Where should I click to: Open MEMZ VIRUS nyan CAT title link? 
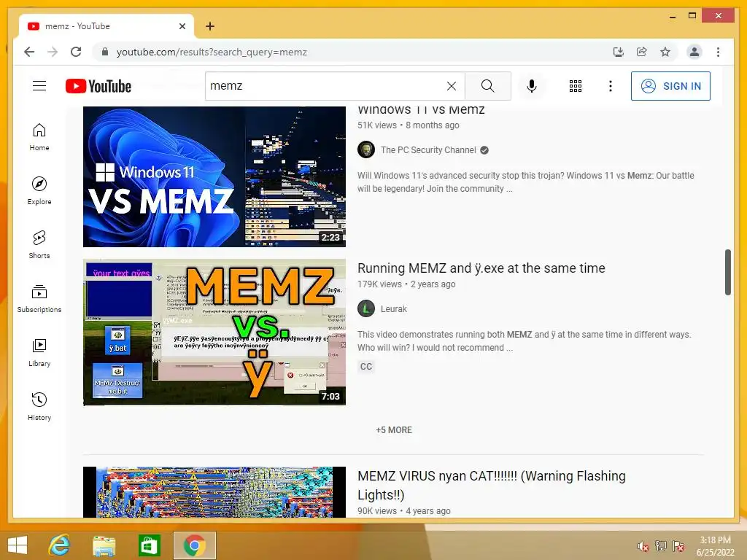pyautogui.click(x=491, y=485)
